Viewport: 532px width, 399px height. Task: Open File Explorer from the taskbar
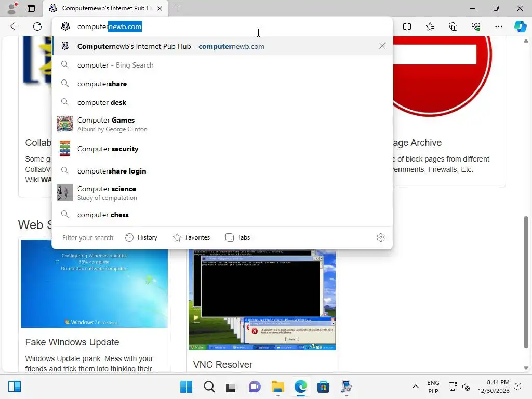(277, 387)
